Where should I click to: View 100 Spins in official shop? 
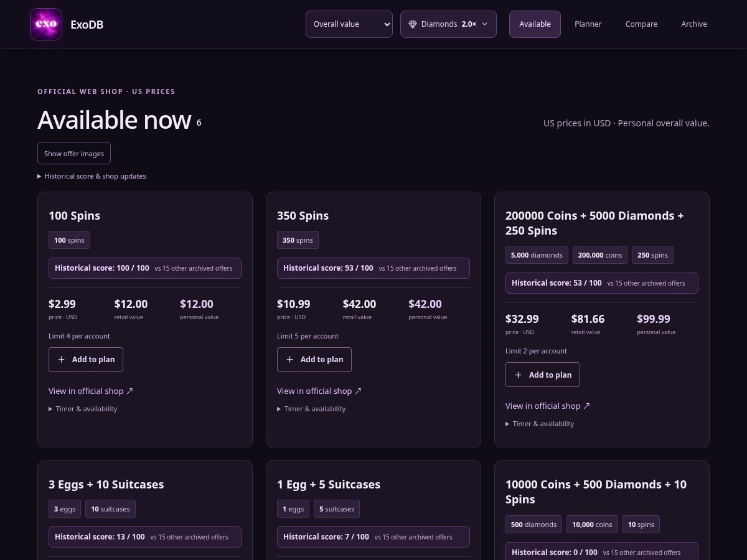[x=91, y=391]
